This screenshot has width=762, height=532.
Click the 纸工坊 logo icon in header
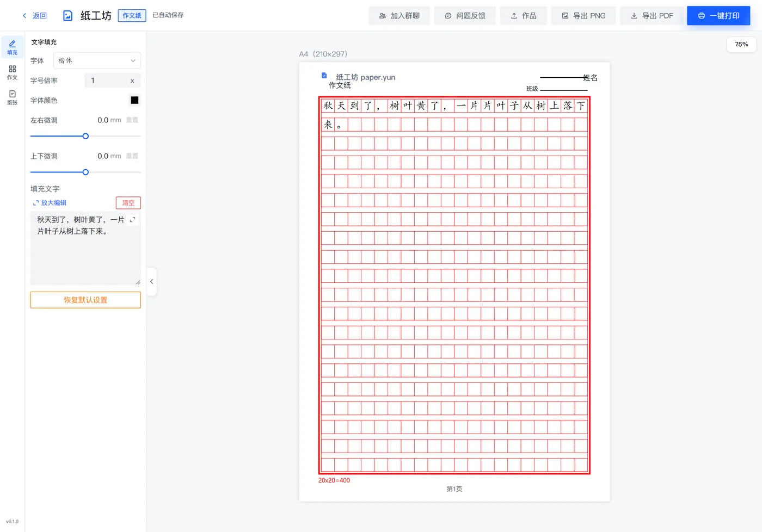point(68,16)
